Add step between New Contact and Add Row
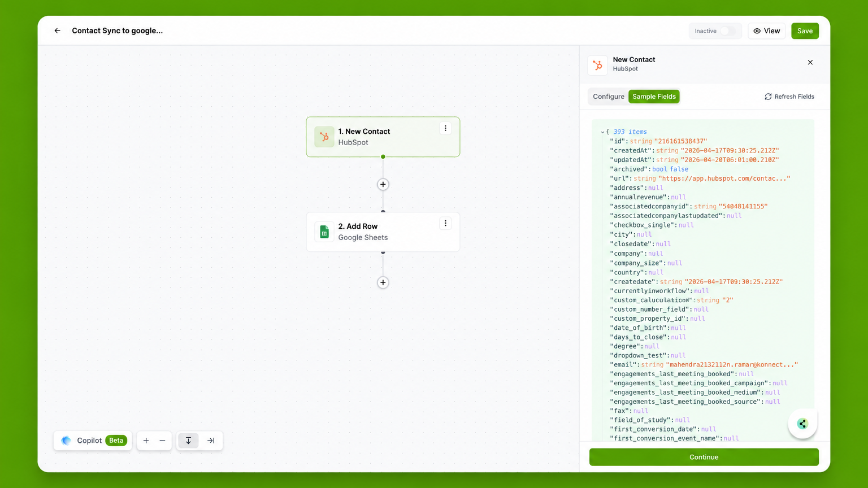The width and height of the screenshot is (868, 488). pyautogui.click(x=383, y=185)
